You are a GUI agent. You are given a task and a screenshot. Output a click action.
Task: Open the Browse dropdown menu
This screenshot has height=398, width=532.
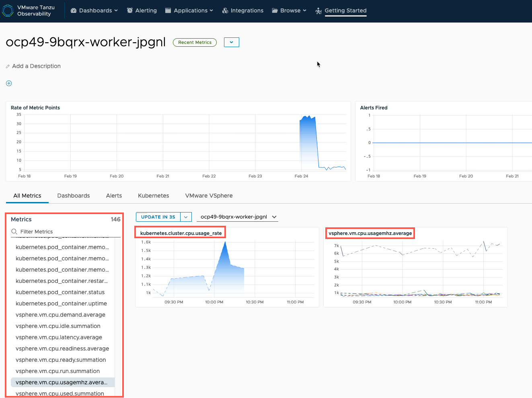click(x=289, y=10)
